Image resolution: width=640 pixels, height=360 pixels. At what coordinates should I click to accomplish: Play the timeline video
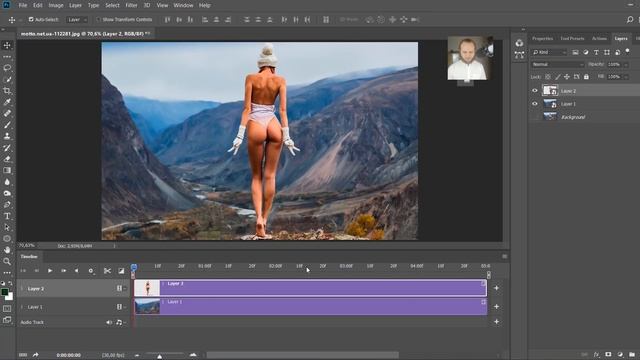tap(50, 271)
